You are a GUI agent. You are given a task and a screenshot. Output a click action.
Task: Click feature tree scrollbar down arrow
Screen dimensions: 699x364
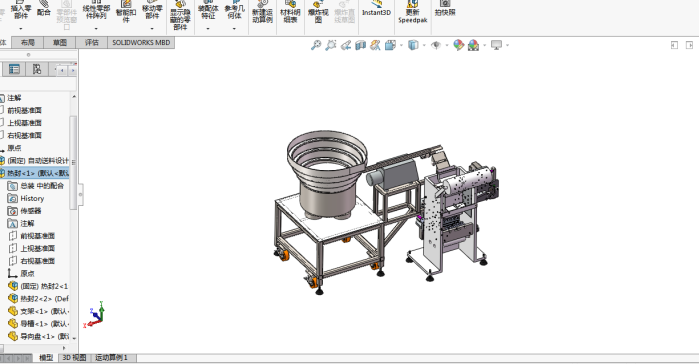74,338
